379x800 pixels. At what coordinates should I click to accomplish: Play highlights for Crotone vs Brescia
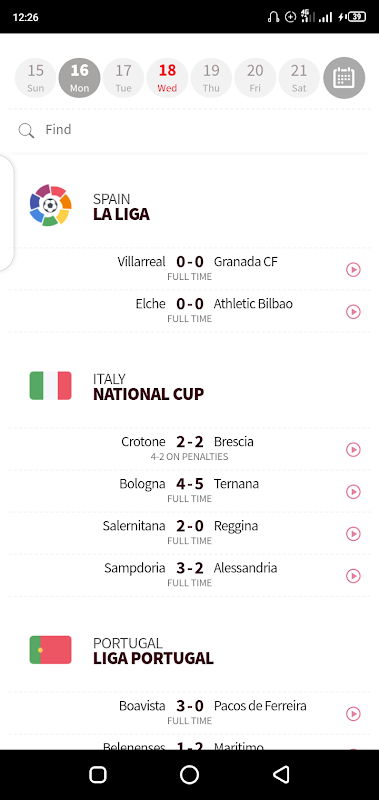[x=353, y=449]
